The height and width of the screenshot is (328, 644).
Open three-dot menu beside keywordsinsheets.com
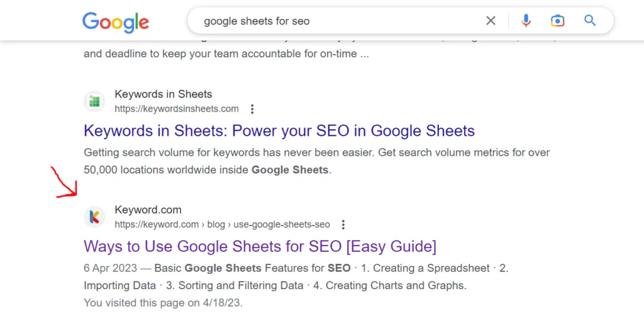tap(252, 109)
